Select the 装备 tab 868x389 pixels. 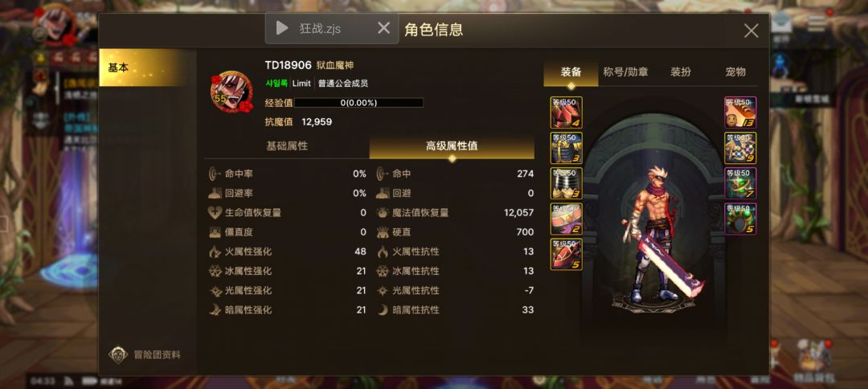(x=571, y=72)
